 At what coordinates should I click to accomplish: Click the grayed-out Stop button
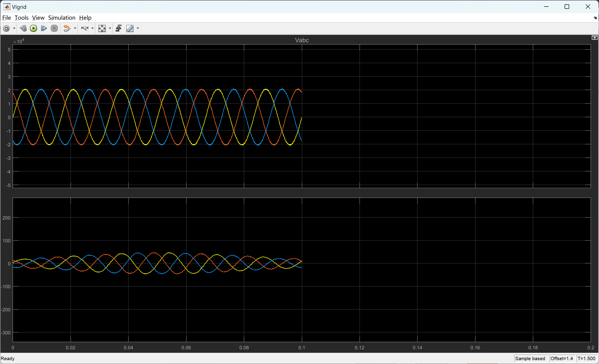[55, 28]
